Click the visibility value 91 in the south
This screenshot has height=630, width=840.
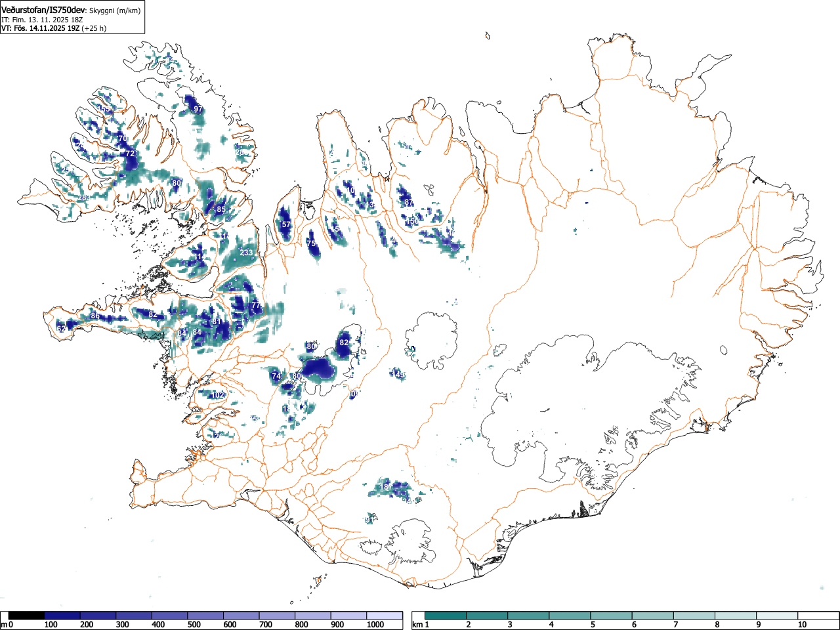(x=370, y=519)
